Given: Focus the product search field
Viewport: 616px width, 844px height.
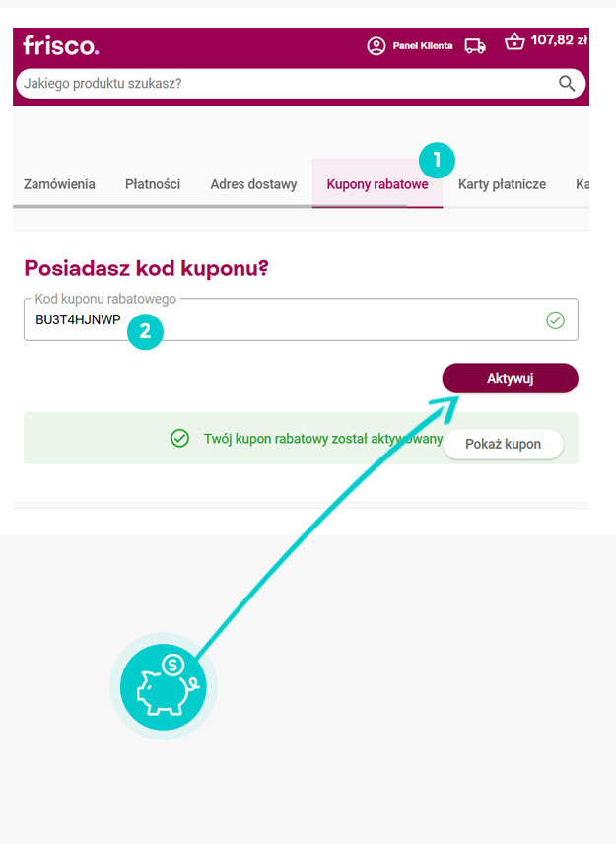Looking at the screenshot, I should point(286,84).
